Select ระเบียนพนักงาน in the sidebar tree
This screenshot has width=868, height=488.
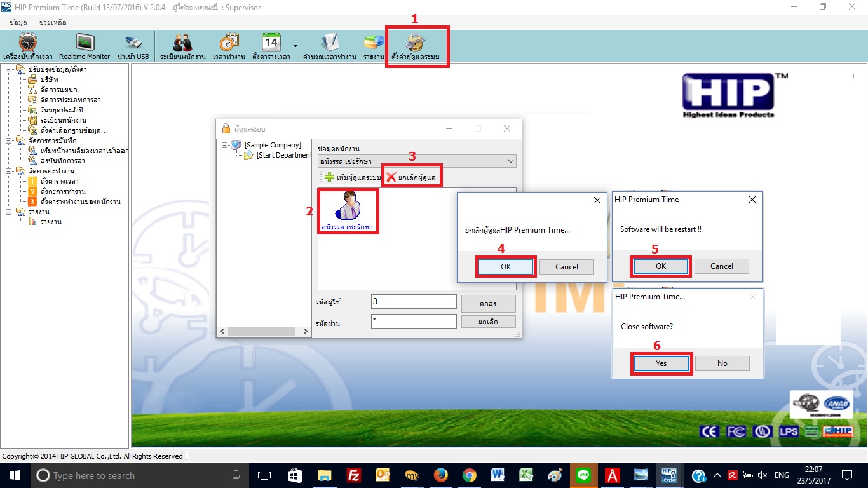63,120
